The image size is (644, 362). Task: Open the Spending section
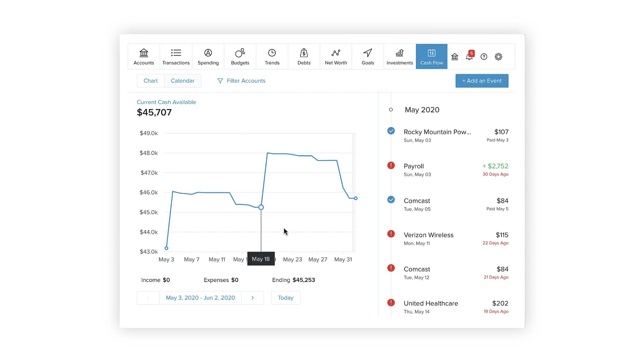click(208, 56)
